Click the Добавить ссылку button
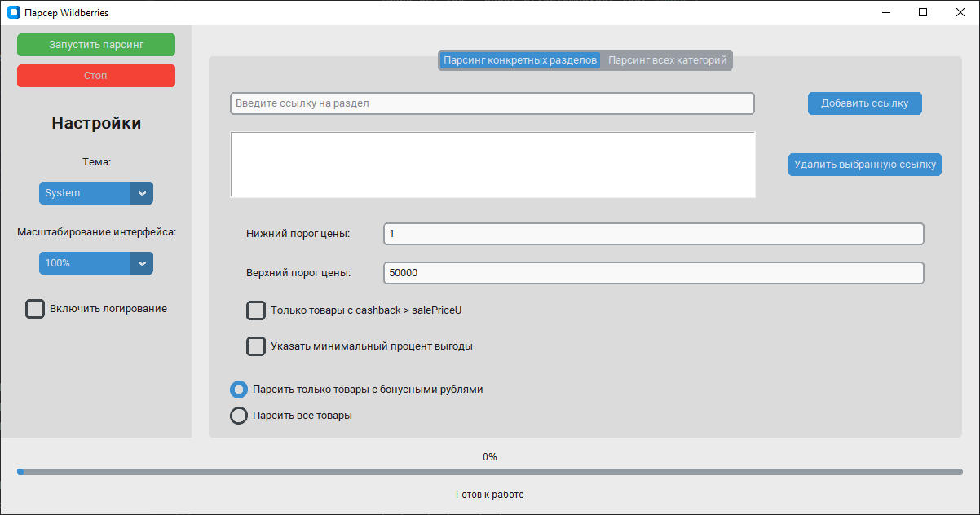The height and width of the screenshot is (515, 980). pos(865,103)
